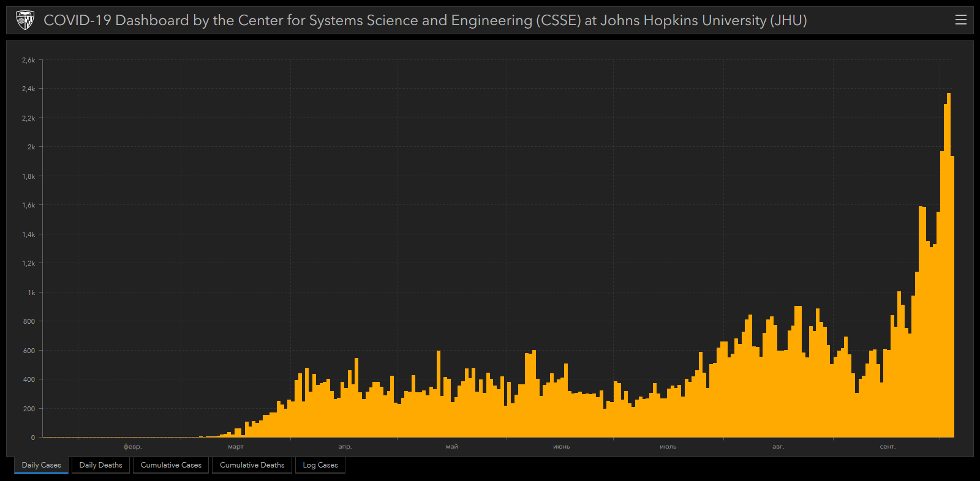Image resolution: width=980 pixels, height=481 pixels.
Task: Click the февр. month label
Action: (x=133, y=447)
